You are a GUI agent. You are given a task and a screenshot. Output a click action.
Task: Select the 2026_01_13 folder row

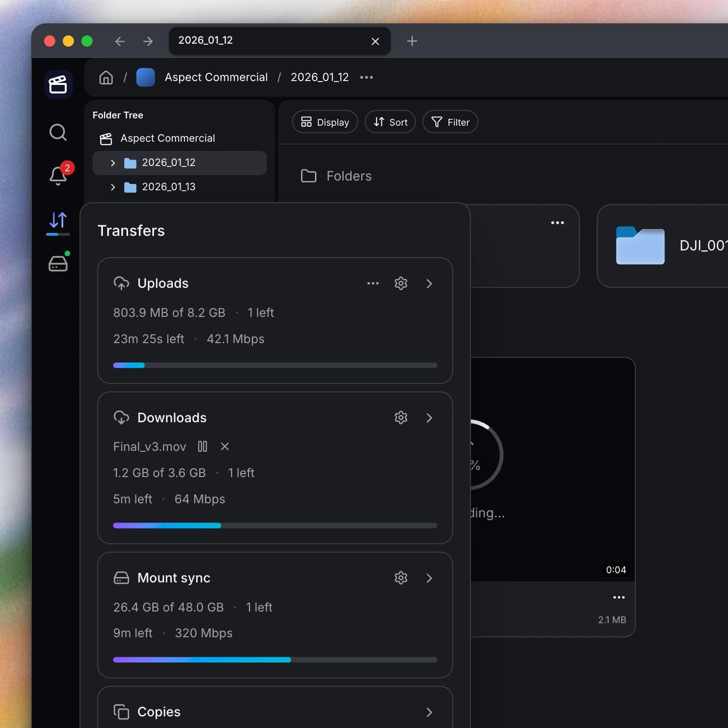[180, 187]
